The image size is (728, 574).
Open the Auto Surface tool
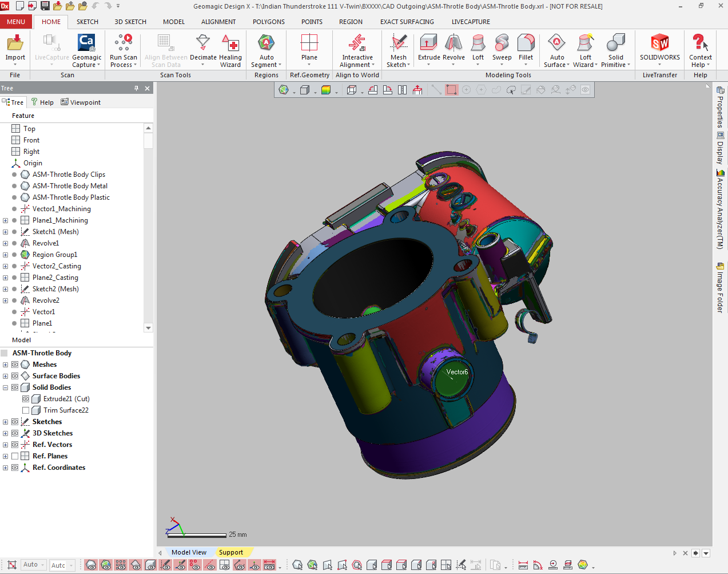tap(556, 50)
